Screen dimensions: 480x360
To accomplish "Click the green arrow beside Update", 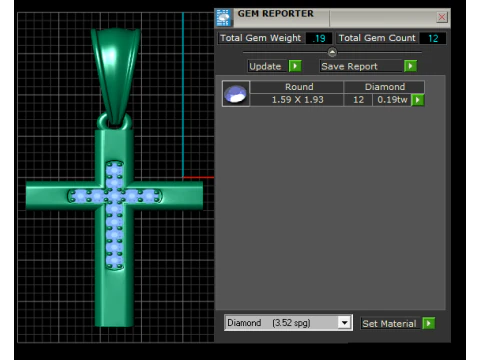I will [x=295, y=66].
